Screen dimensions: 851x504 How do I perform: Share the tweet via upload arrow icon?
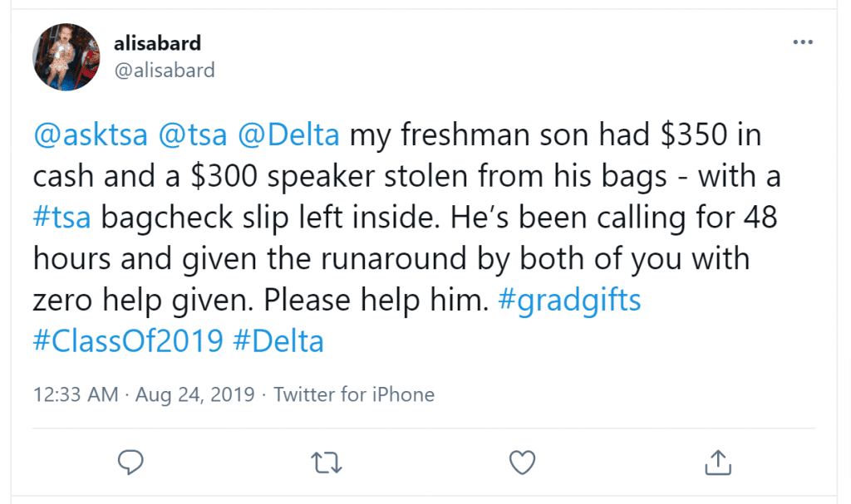pyautogui.click(x=718, y=462)
